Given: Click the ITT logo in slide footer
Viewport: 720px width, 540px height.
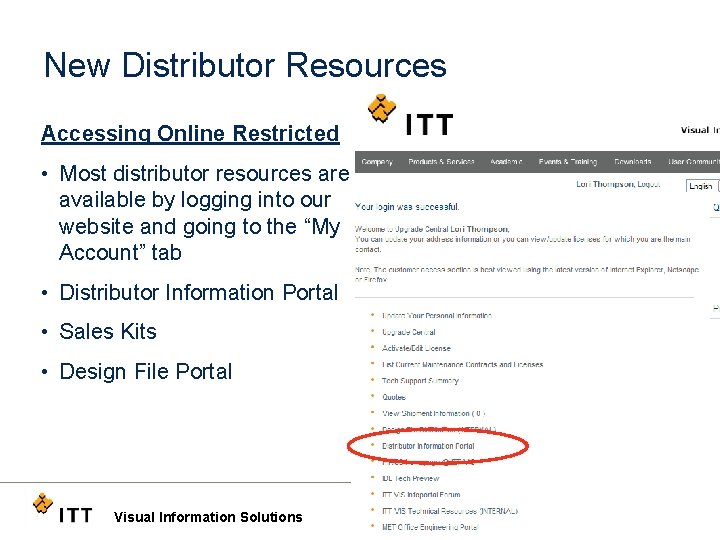Looking at the screenshot, I should [62, 509].
